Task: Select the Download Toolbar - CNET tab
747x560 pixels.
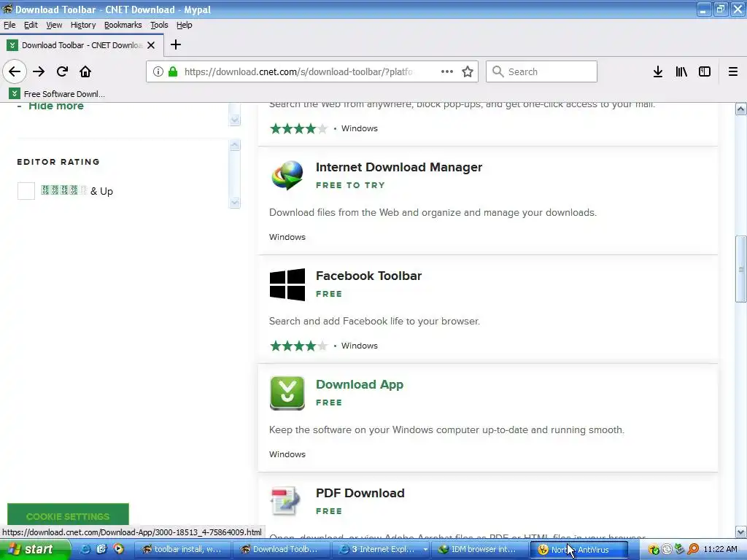Action: (x=82, y=45)
